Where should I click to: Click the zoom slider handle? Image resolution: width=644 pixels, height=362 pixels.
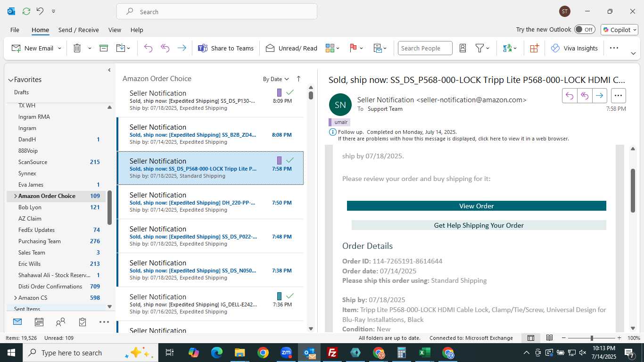click(592, 338)
